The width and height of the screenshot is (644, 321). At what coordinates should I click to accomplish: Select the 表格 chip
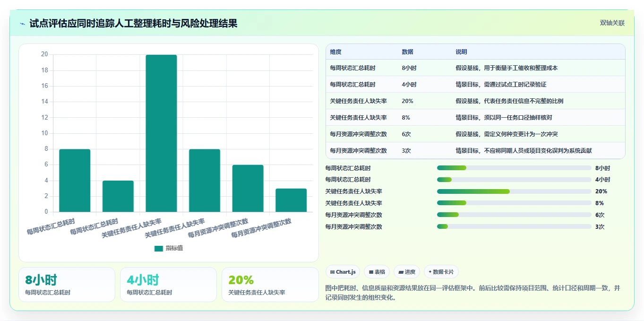(377, 272)
